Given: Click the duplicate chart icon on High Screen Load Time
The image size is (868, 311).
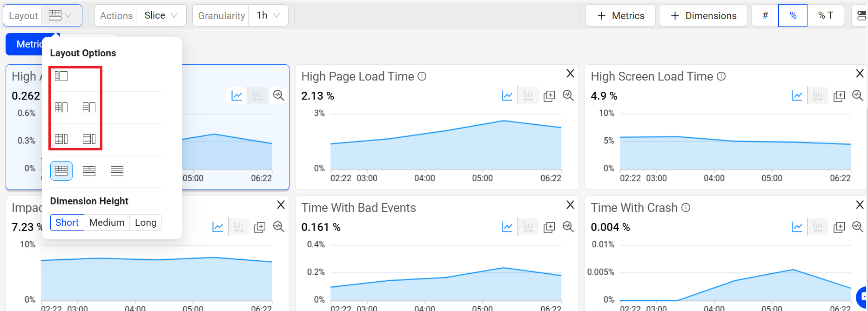Looking at the screenshot, I should [x=839, y=96].
